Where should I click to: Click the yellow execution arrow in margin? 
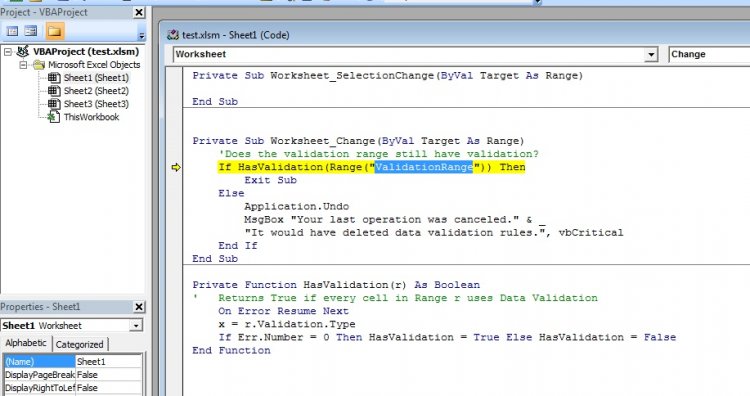(x=176, y=167)
